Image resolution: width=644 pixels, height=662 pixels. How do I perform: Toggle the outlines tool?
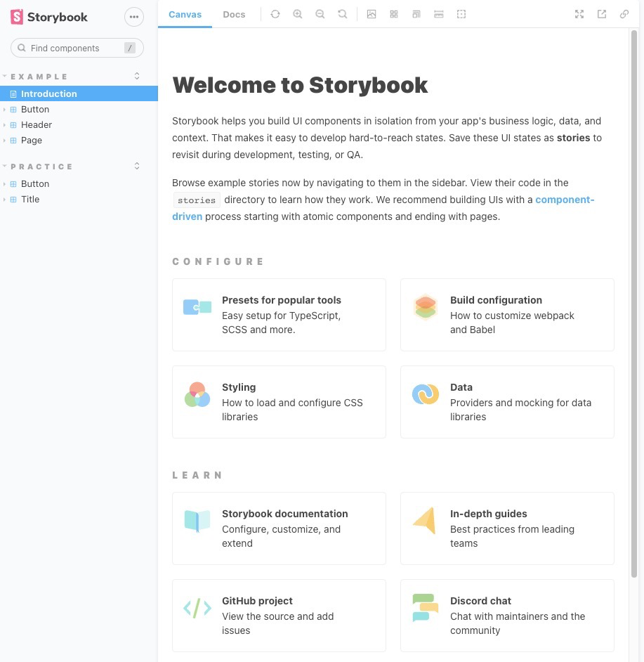pos(461,14)
